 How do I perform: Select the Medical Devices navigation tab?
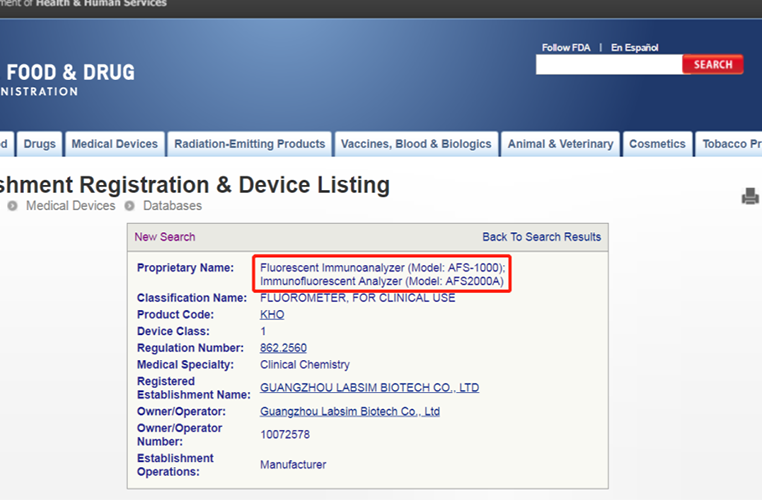pos(114,144)
